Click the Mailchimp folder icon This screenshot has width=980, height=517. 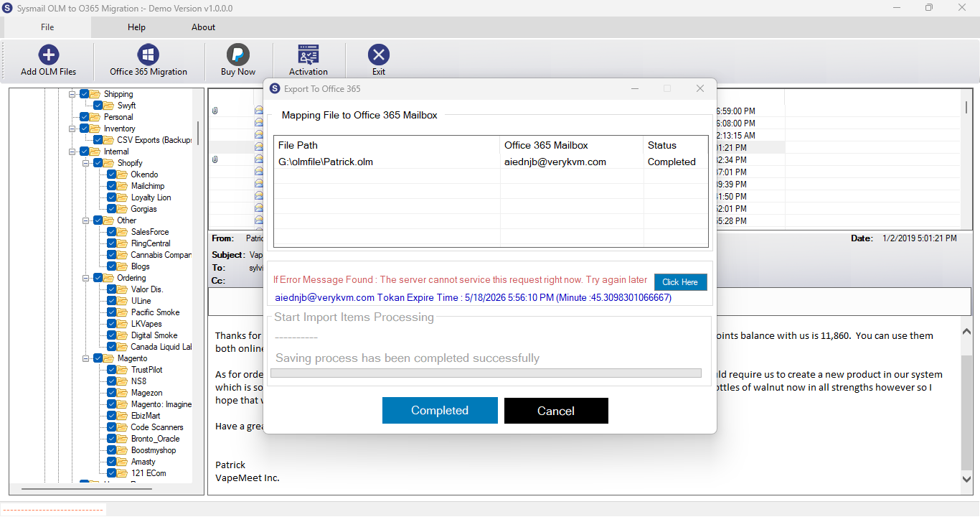pos(123,186)
